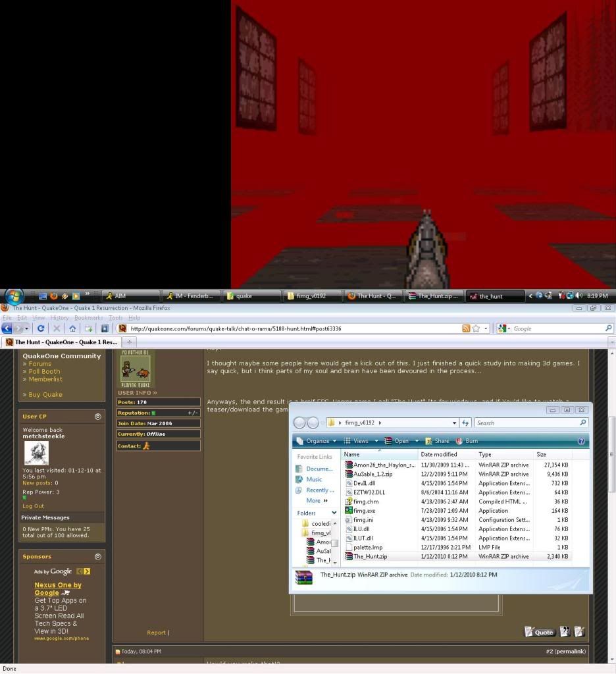Switch to The_Hunt.zip taskbar window
The image size is (616, 674).
tap(434, 296)
